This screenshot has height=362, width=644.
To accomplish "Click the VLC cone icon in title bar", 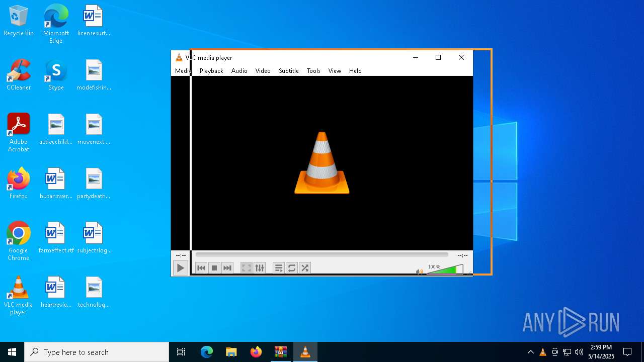I will [x=179, y=57].
